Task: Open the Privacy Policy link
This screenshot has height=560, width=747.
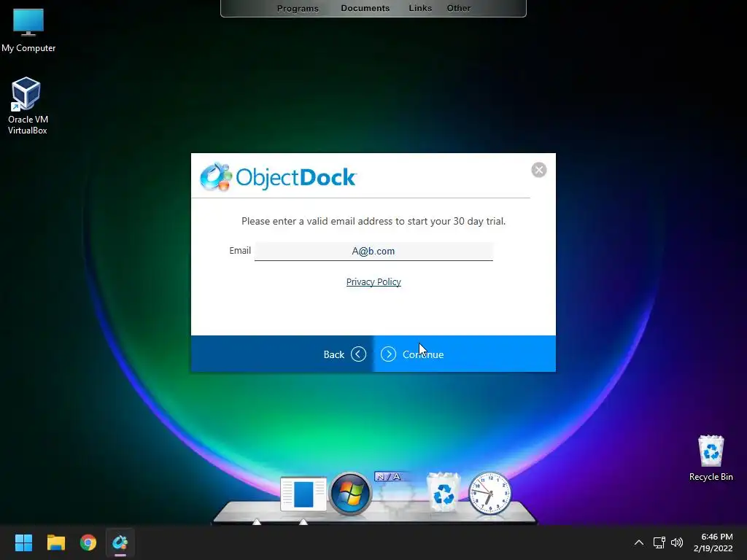Action: click(373, 282)
